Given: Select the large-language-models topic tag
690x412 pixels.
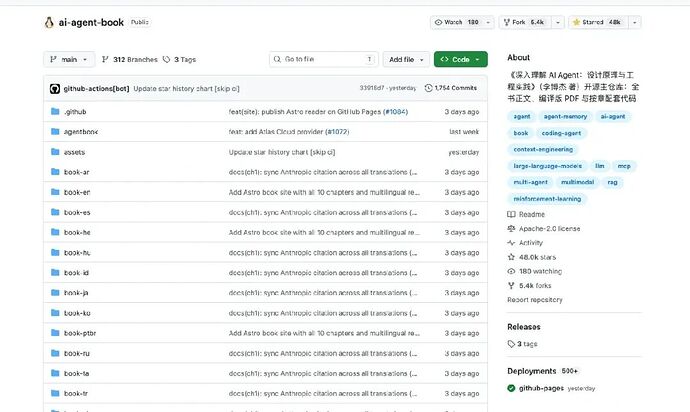Looking at the screenshot, I should (x=547, y=166).
